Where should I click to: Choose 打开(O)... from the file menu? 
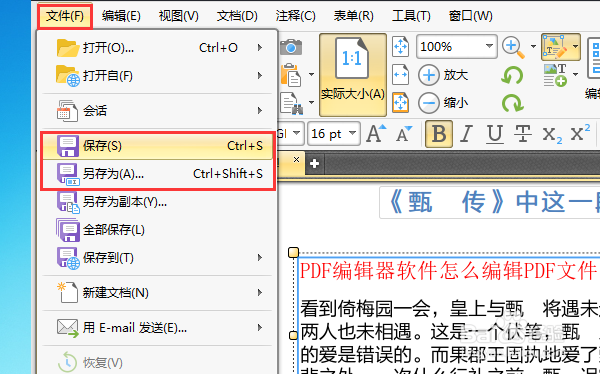point(158,48)
